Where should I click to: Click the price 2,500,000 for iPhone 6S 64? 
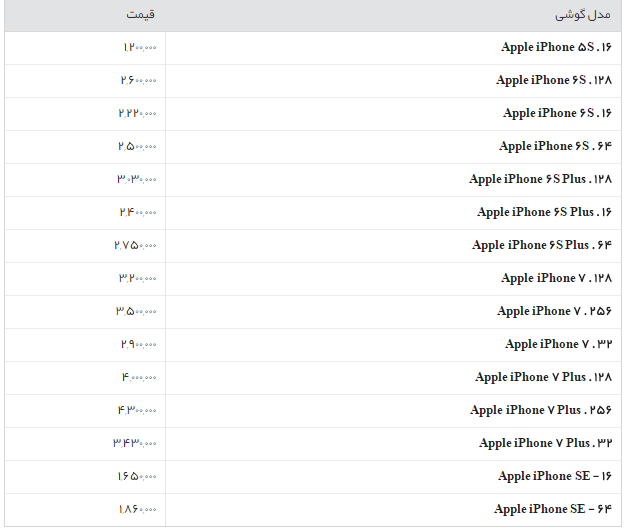137,147
